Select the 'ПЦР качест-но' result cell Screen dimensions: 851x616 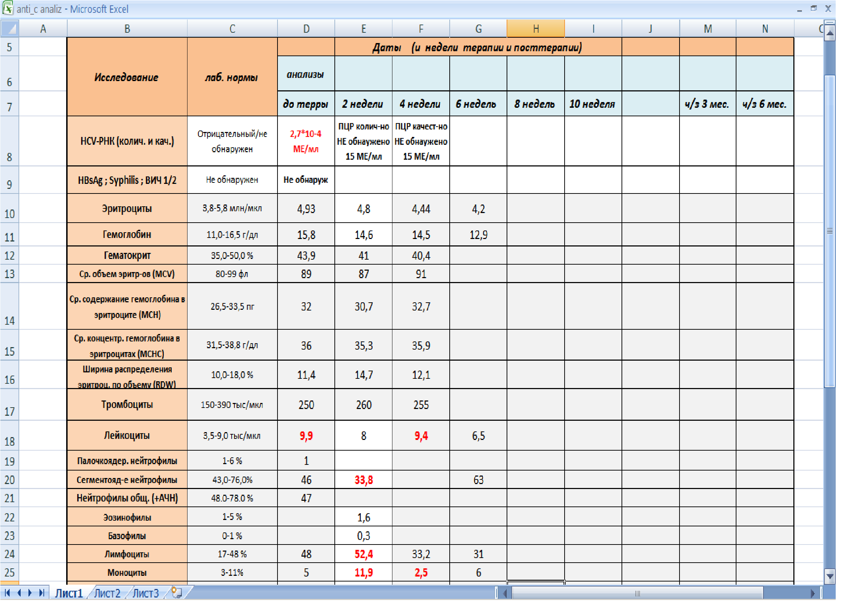click(x=421, y=141)
